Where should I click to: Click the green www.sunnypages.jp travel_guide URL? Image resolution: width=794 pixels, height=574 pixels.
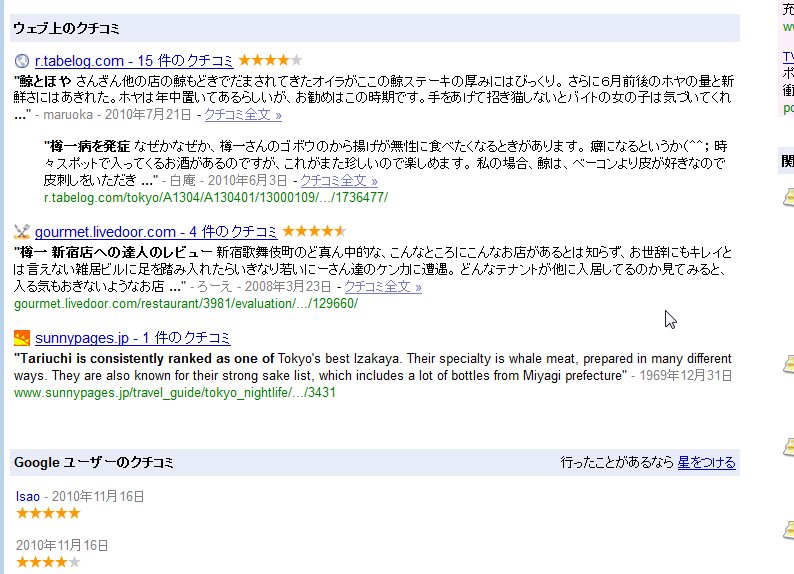175,393
